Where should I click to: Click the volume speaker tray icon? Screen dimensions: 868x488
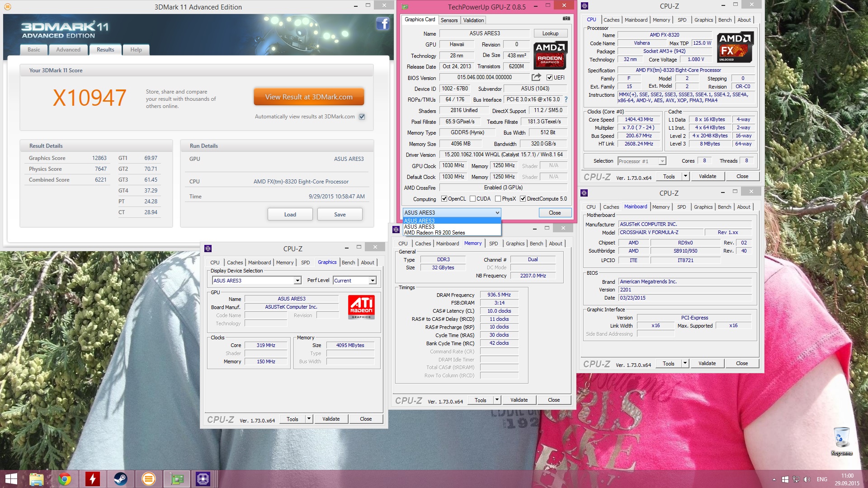pos(807,479)
